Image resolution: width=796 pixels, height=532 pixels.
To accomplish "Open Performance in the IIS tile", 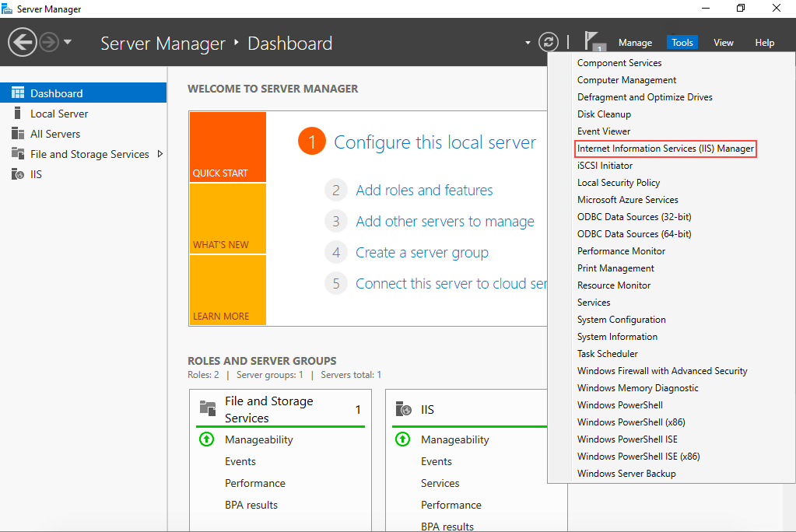I will [x=451, y=505].
